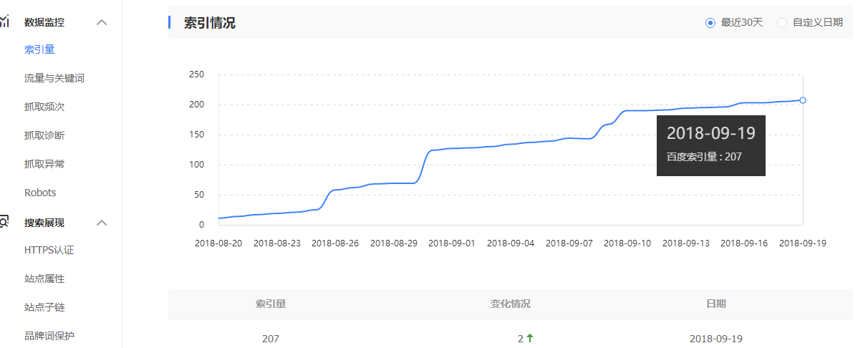Click the chart endpoint marker for 2018-09-19
This screenshot has height=348, width=868.
pos(803,100)
